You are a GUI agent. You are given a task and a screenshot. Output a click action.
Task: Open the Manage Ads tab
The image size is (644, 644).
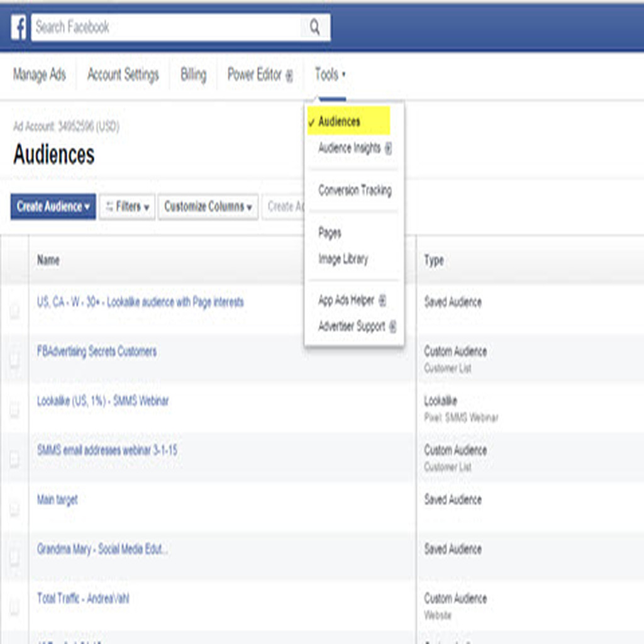[40, 75]
